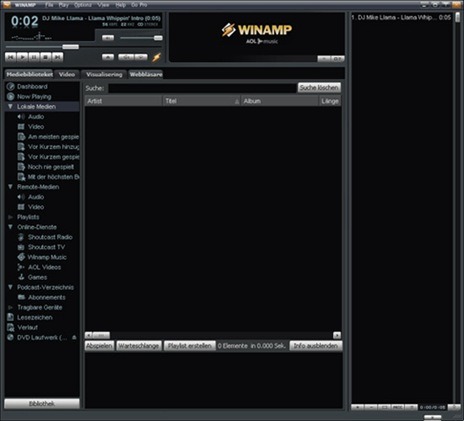Open Shoutcast Radio
The image size is (464, 421).
click(50, 237)
